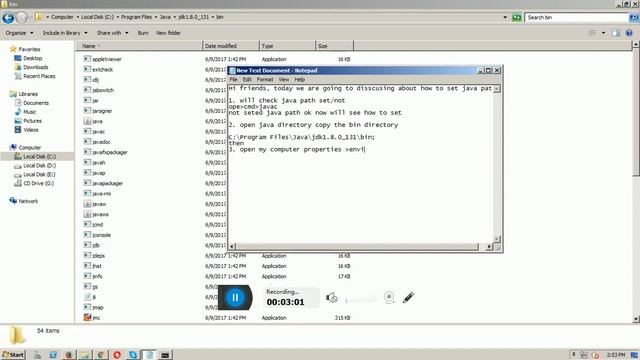This screenshot has width=640, height=360.
Task: Select Libraries in navigation pane
Action: (28, 94)
